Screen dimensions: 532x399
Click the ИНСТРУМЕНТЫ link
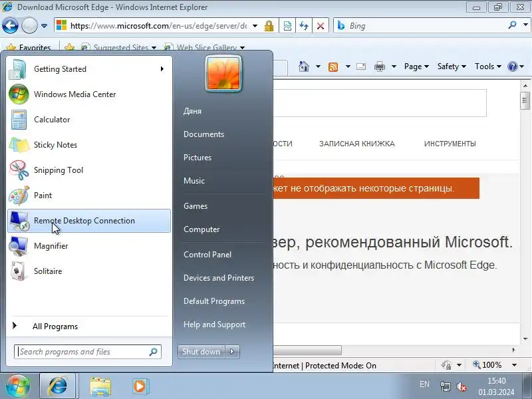[450, 144]
